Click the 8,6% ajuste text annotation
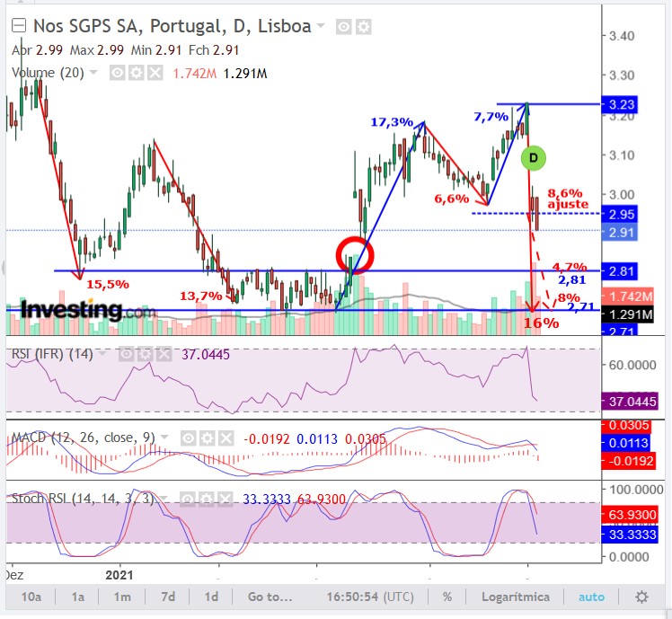Image resolution: width=672 pixels, height=619 pixels. click(x=568, y=199)
